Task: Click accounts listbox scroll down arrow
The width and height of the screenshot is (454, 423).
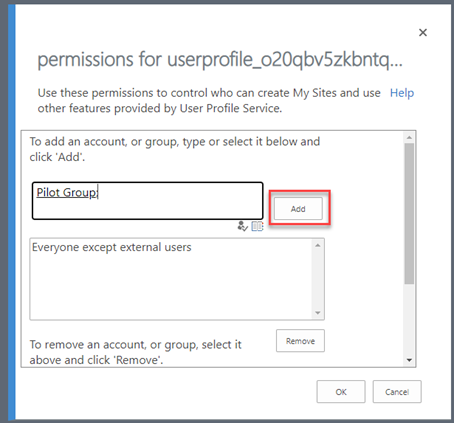Action: (317, 313)
